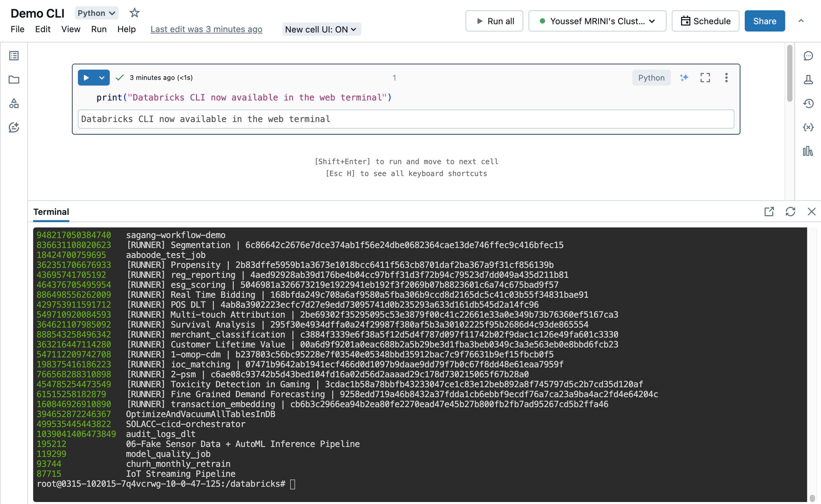Open the cell kebab menu
821x504 pixels.
pyautogui.click(x=726, y=78)
